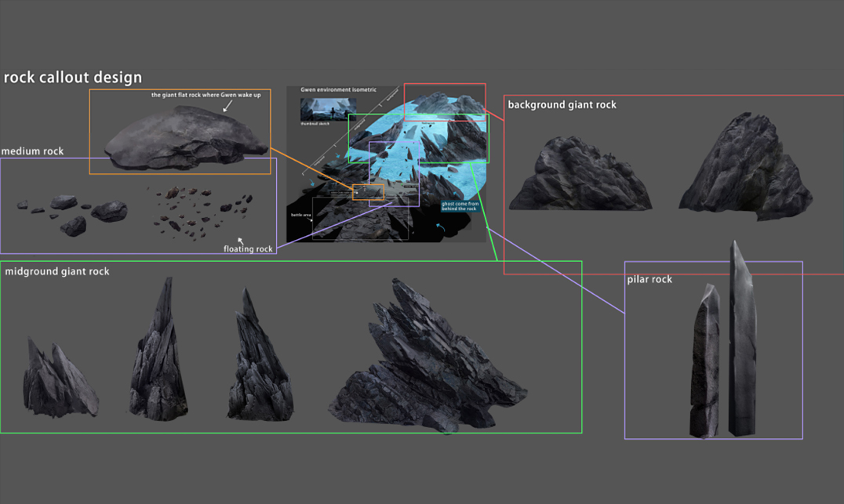This screenshot has width=844, height=504.
Task: Select the left background giant rock
Action: click(580, 176)
